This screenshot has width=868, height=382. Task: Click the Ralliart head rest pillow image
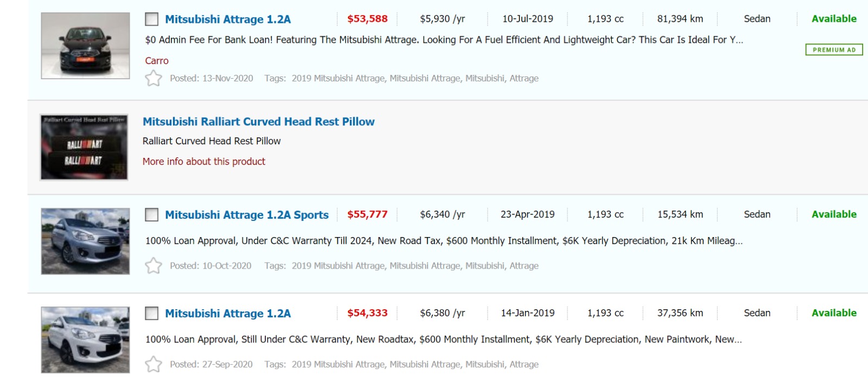pyautogui.click(x=84, y=147)
